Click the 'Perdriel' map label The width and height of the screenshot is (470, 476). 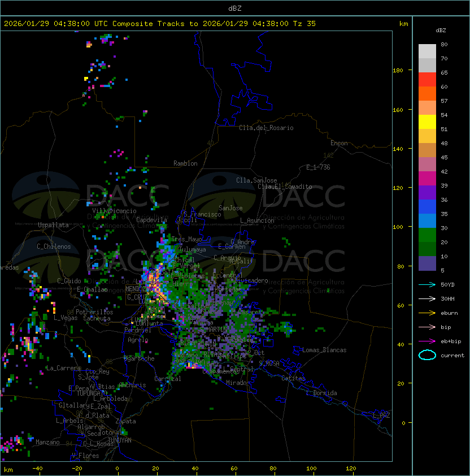coord(138,330)
